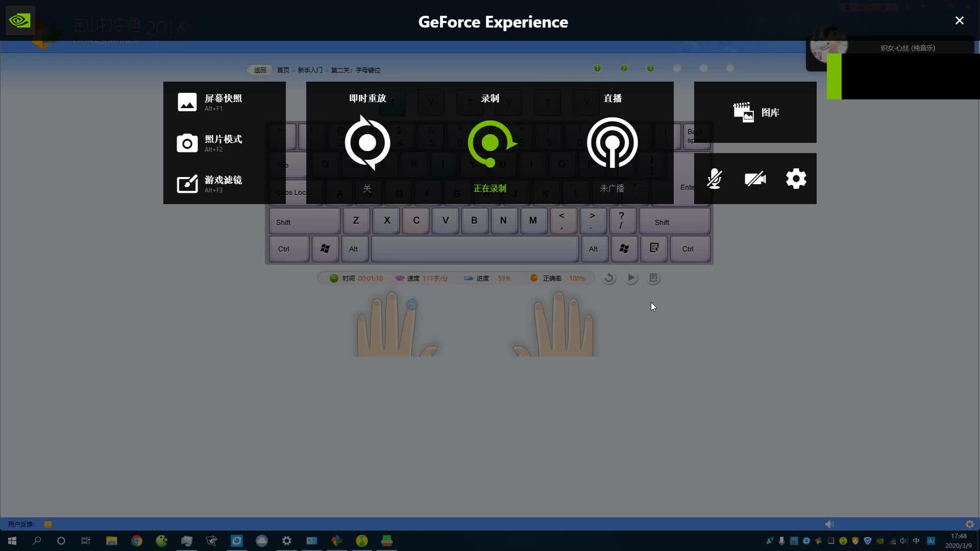Screen dimensions: 980x551
Task: Click the 未广播 status label
Action: (612, 188)
